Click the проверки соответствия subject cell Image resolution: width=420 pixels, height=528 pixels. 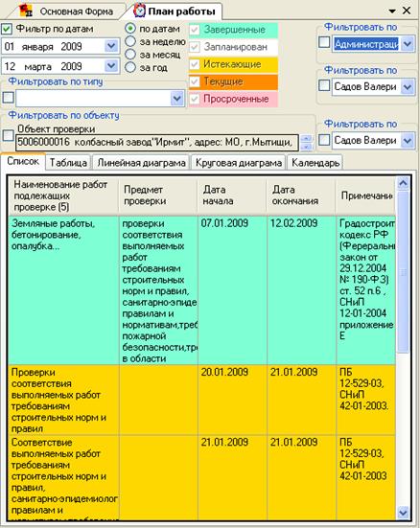pyautogui.click(x=158, y=290)
